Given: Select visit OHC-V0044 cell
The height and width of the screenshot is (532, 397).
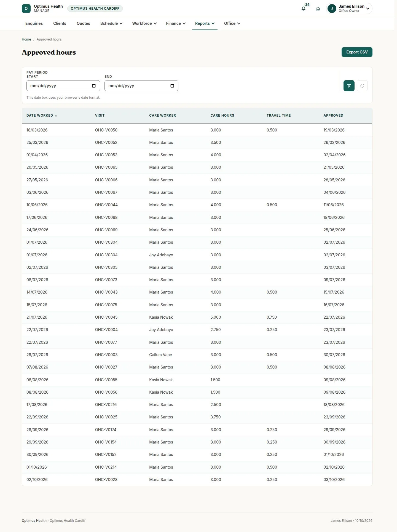Looking at the screenshot, I should coord(106,205).
